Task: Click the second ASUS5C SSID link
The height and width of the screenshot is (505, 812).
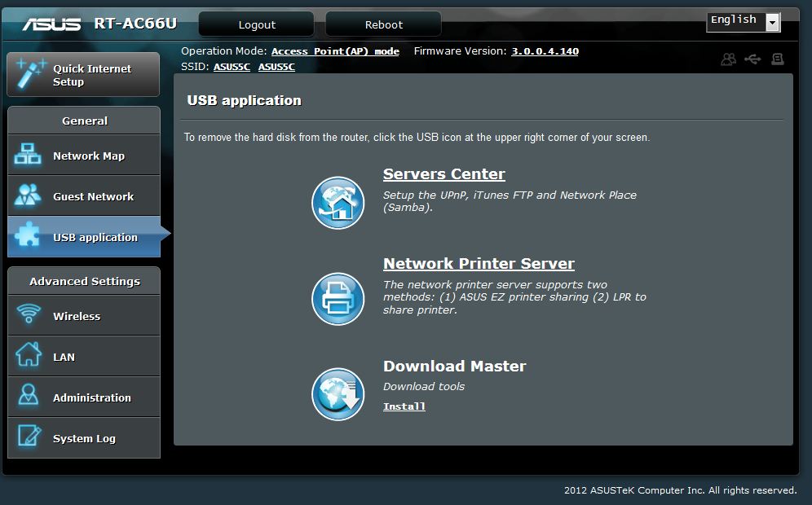Action: tap(276, 67)
